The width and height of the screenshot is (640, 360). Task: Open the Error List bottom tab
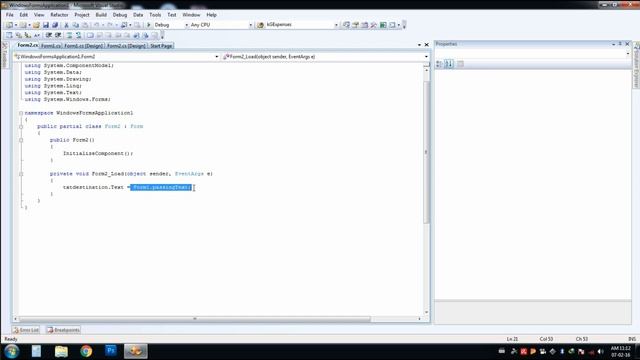[x=26, y=330]
